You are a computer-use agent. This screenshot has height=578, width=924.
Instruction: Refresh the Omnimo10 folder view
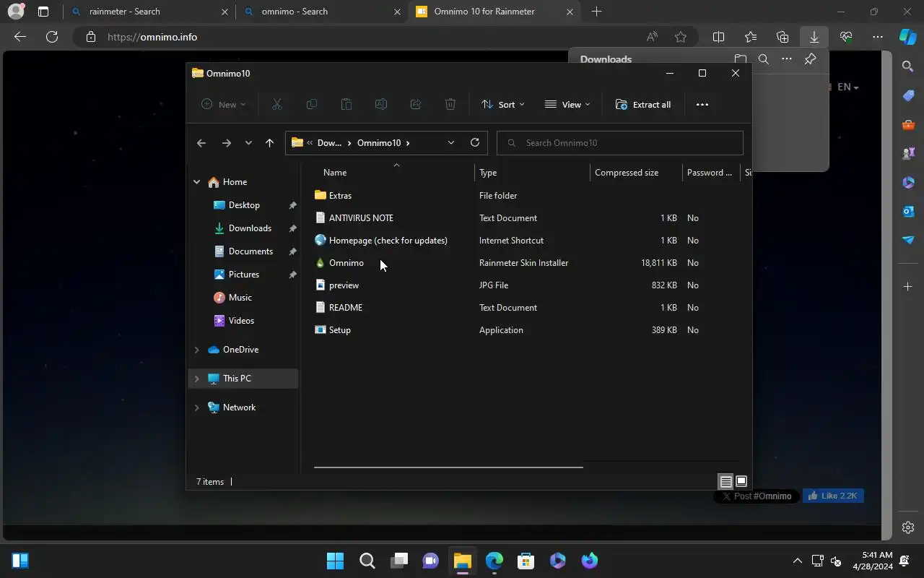point(475,142)
